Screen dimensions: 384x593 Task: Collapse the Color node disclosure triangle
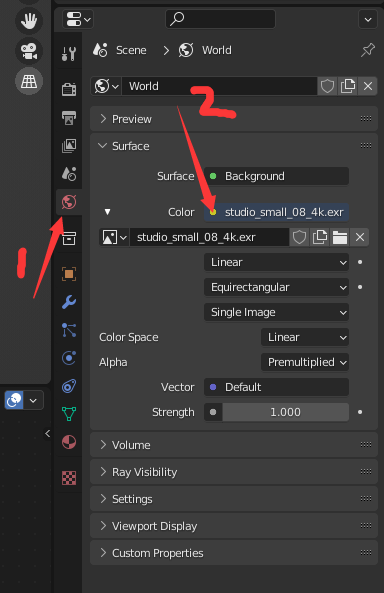pyautogui.click(x=107, y=212)
